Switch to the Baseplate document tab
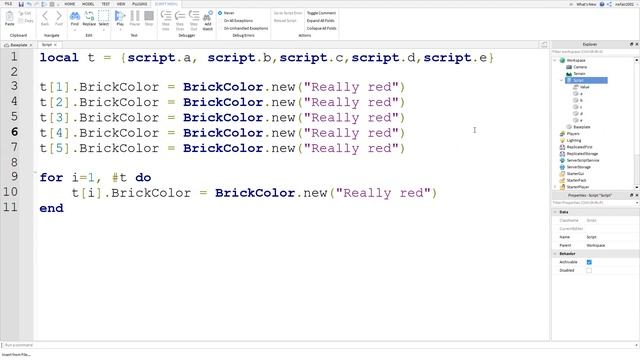Screen dimensions: 640x360 pyautogui.click(x=18, y=45)
